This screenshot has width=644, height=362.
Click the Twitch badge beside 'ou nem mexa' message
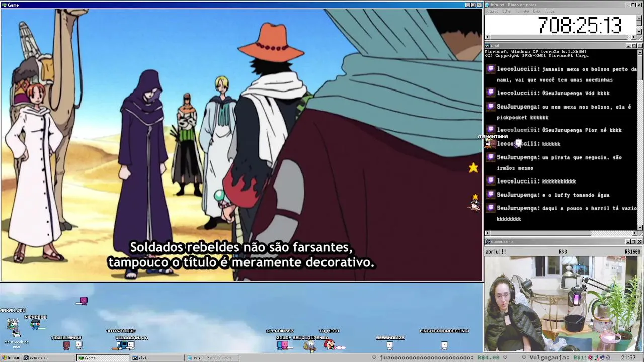pos(491,106)
